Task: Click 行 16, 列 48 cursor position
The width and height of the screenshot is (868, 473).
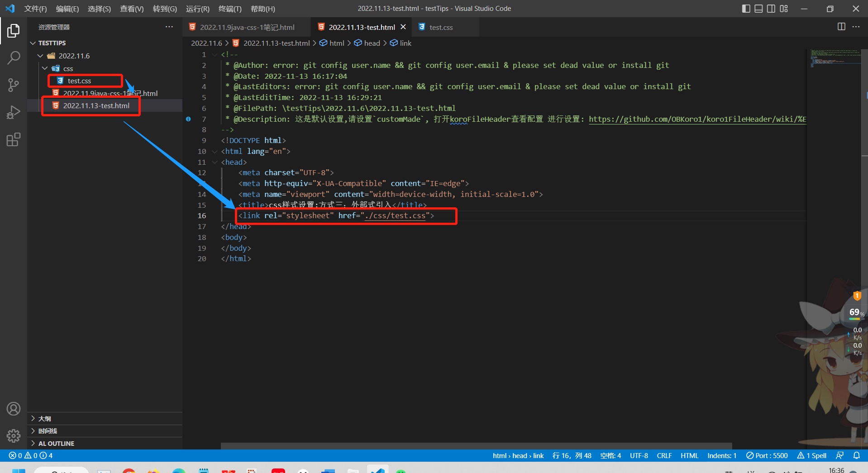Action: point(572,455)
